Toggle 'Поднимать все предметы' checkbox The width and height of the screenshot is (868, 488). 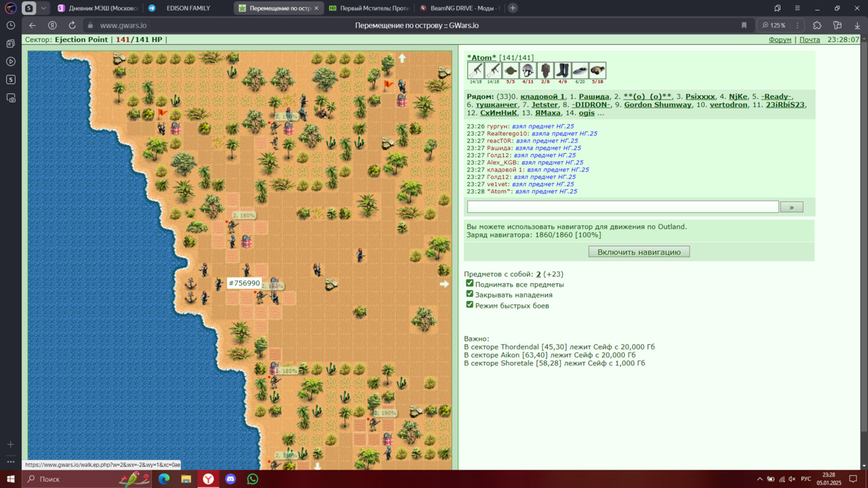click(469, 284)
